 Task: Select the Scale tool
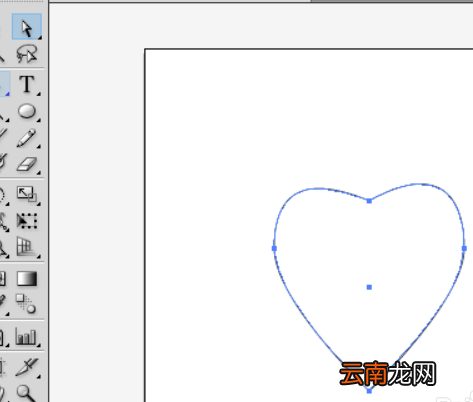coord(27,194)
